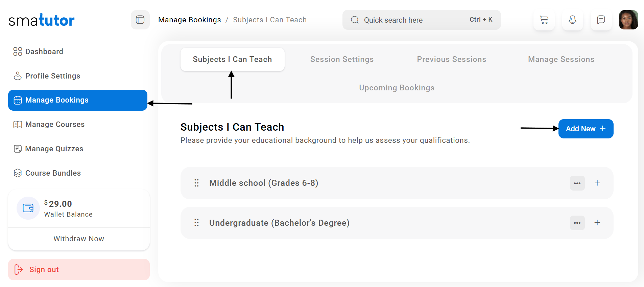Image resolution: width=644 pixels, height=287 pixels.
Task: Grab the Middle school drag handle
Action: tap(196, 183)
